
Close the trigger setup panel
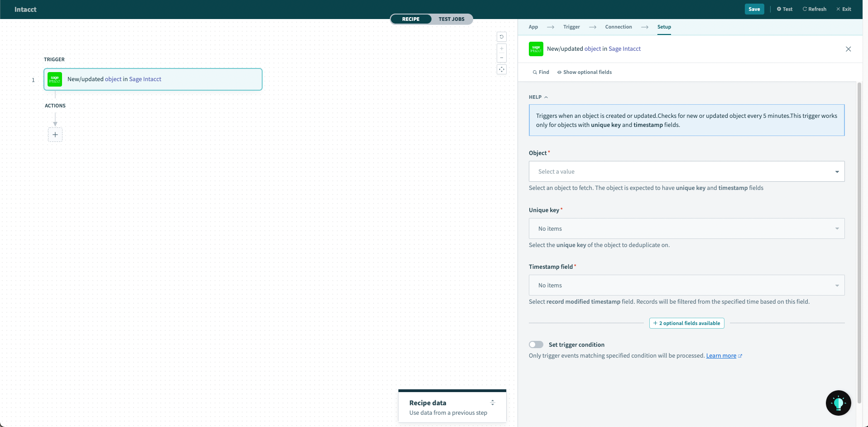848,49
